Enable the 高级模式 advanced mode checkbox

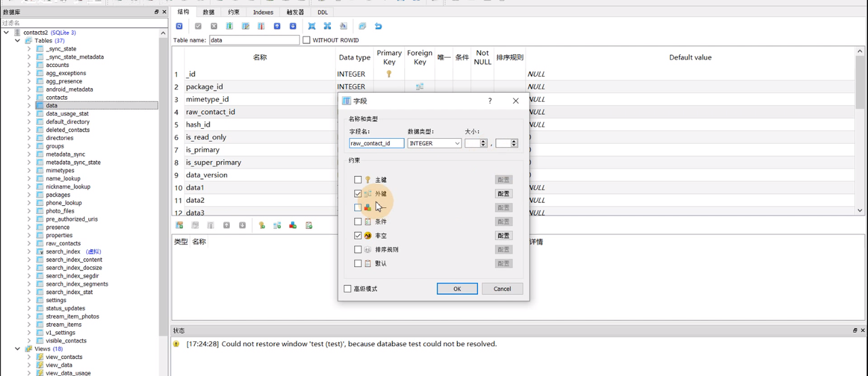(x=348, y=289)
